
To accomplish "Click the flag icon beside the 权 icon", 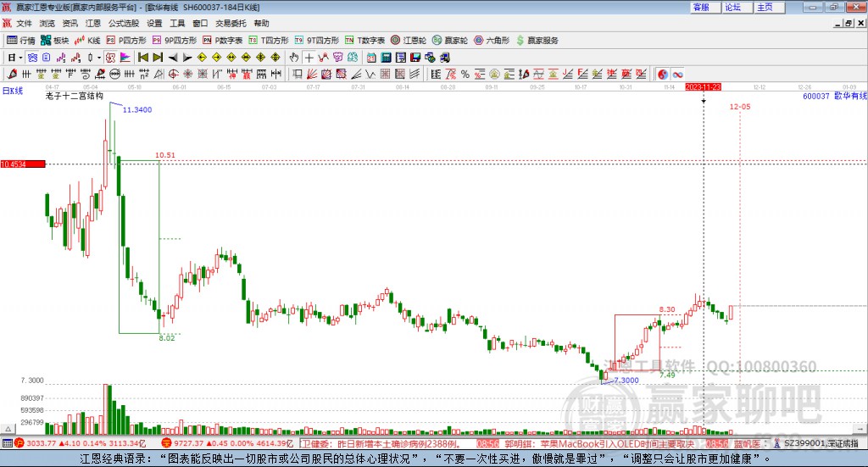I will click(x=125, y=58).
